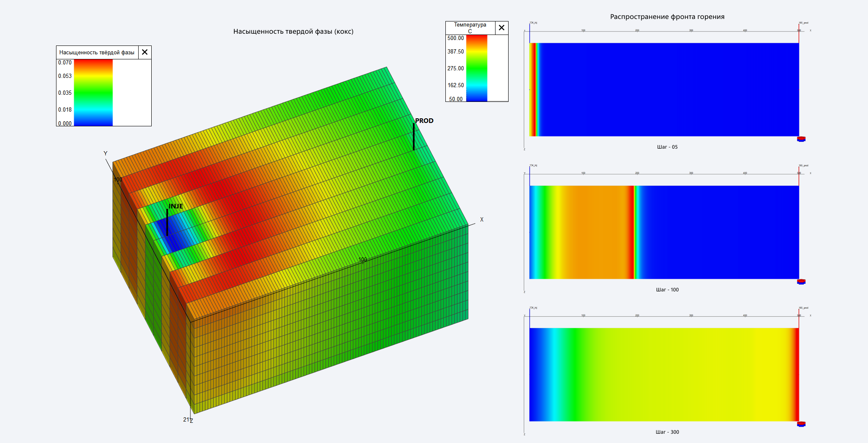The width and height of the screenshot is (868, 443).
Task: Click the 'Шаг - 100' caption
Action: 667,290
